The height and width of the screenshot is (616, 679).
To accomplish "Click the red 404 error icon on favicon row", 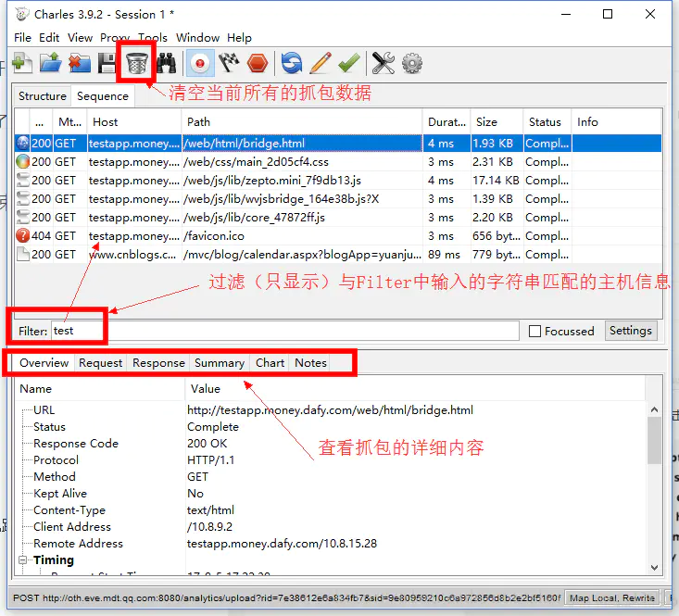I will (x=22, y=236).
